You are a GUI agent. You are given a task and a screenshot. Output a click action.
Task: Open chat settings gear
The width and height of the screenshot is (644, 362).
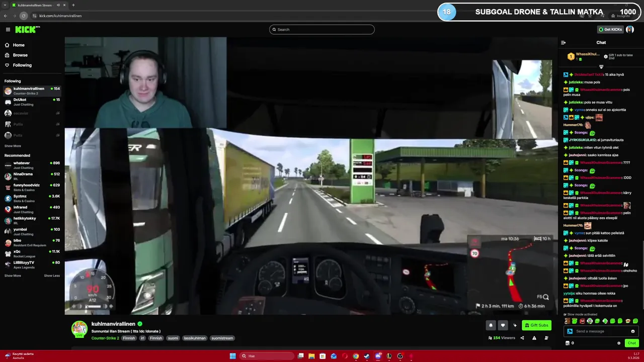[619, 343]
